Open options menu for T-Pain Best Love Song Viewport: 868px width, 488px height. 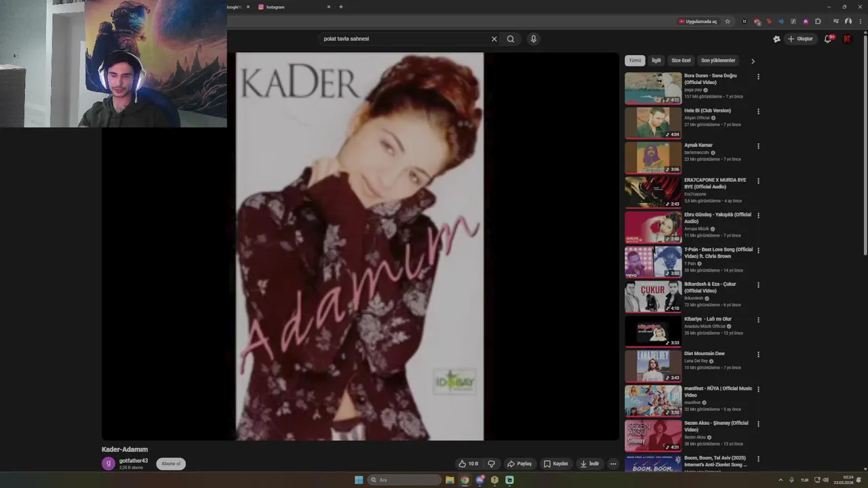pyautogui.click(x=758, y=250)
